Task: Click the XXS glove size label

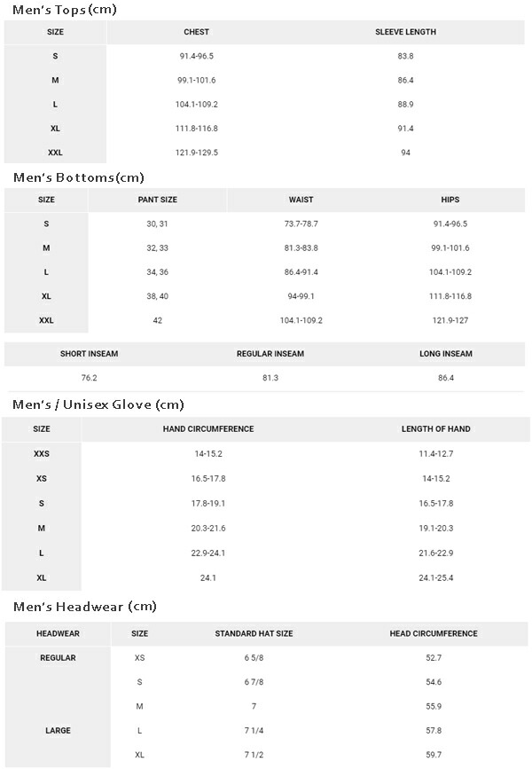Action: pyautogui.click(x=42, y=453)
